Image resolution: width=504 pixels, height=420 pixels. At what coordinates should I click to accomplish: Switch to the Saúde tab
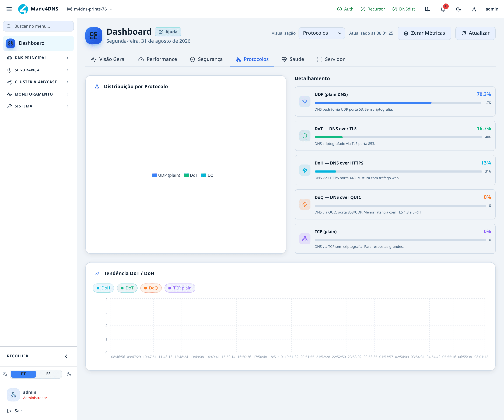click(x=293, y=59)
